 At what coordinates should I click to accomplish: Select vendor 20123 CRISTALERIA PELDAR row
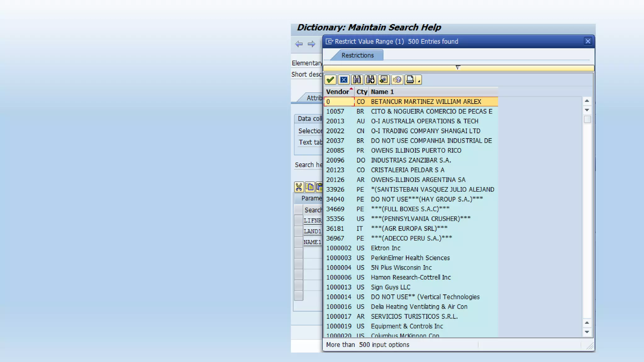pos(407,170)
